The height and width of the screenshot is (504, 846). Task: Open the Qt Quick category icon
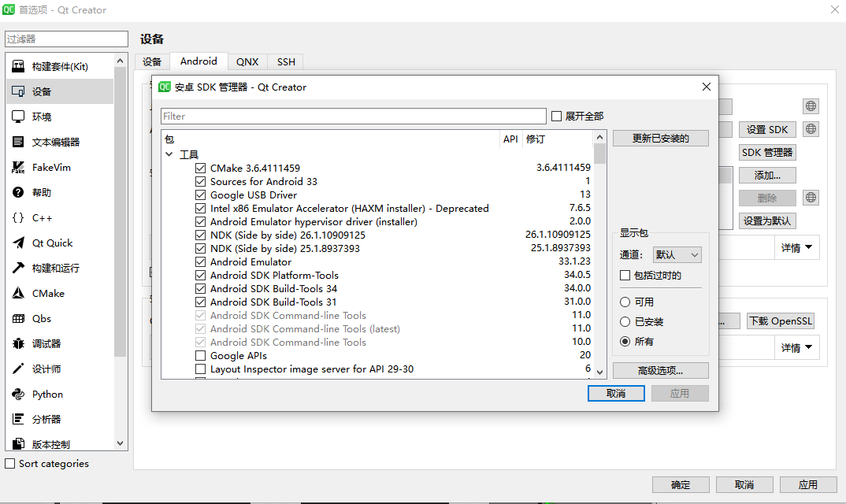18,243
